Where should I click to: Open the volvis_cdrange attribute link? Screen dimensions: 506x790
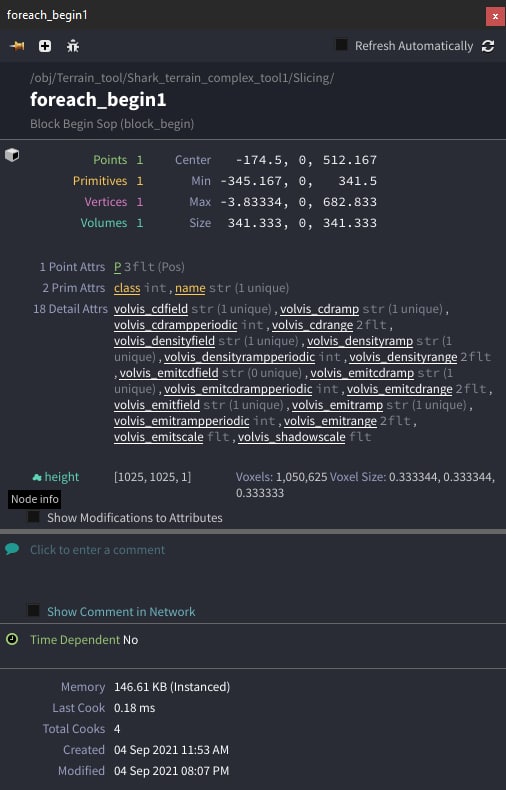click(312, 325)
